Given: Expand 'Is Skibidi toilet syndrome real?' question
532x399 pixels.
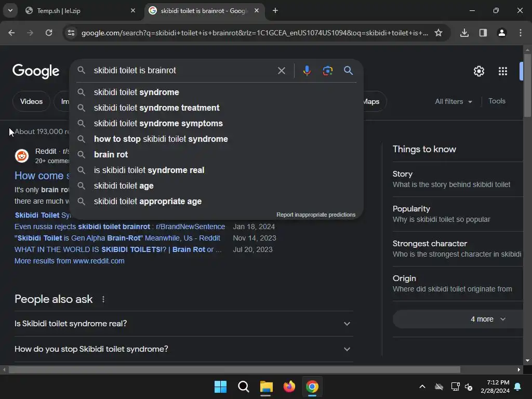Looking at the screenshot, I should tap(183, 324).
